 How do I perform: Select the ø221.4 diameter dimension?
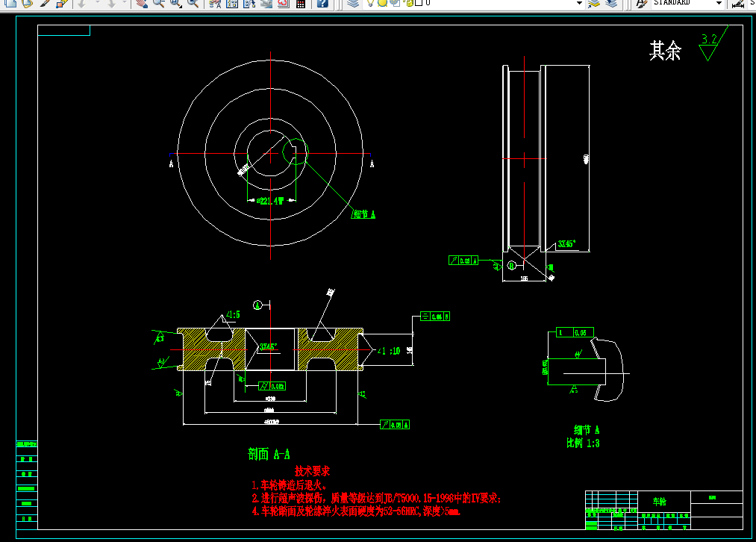coord(272,200)
